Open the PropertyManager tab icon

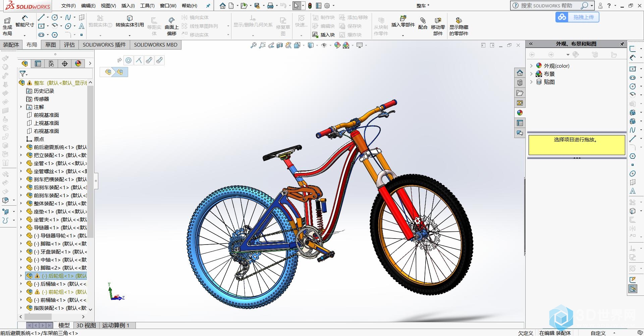[38, 64]
